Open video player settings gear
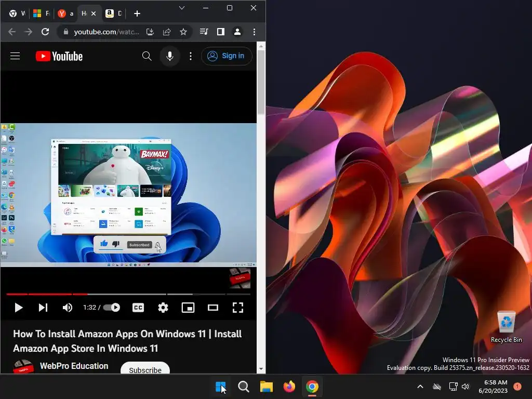 coord(163,308)
